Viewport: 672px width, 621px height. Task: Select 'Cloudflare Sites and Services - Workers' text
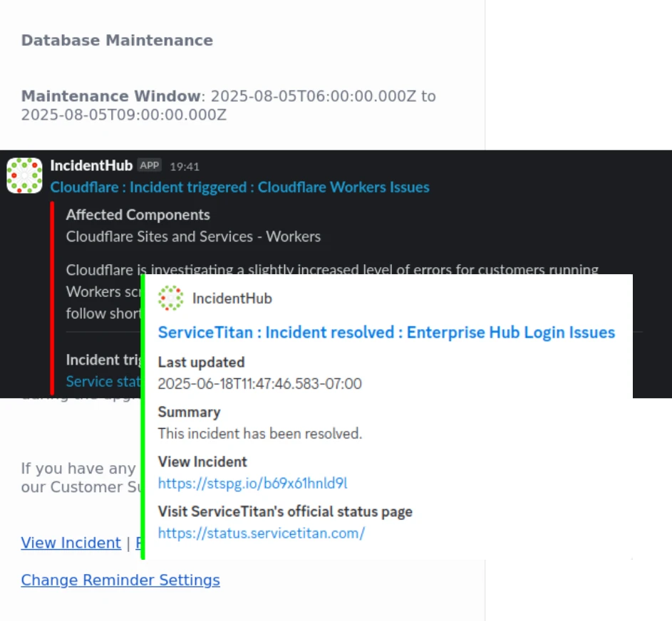tap(193, 236)
